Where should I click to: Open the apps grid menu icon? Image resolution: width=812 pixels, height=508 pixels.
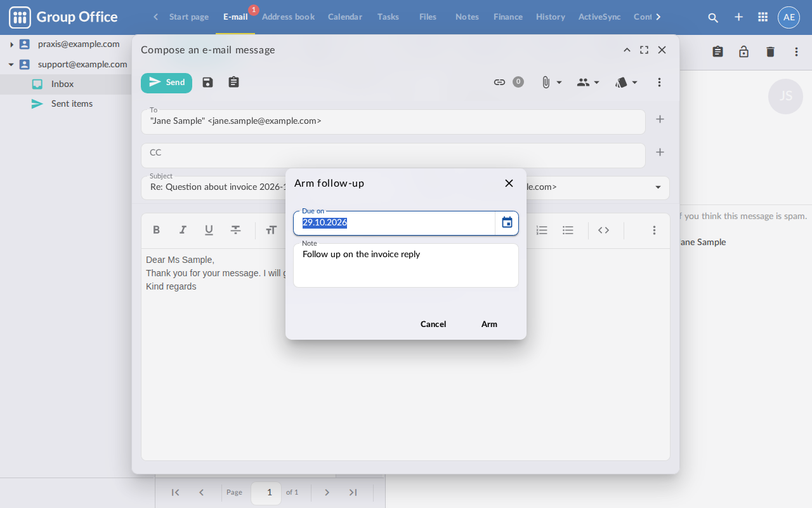[763, 17]
